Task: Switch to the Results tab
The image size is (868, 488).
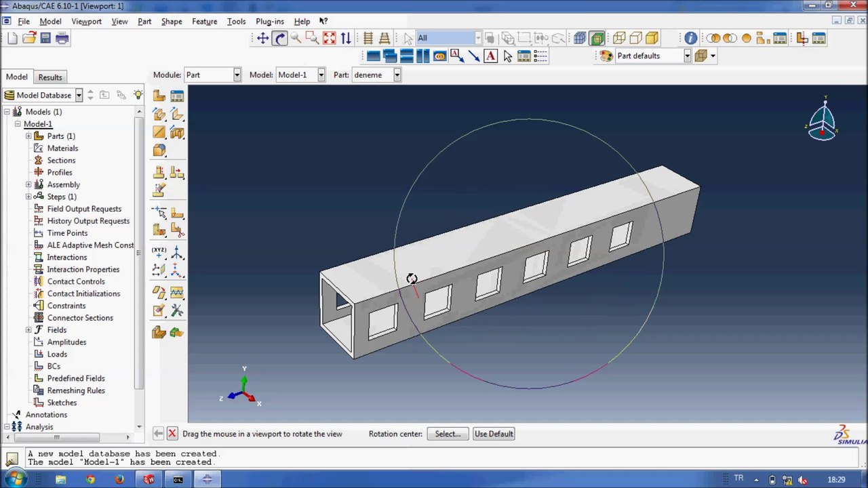Action: (50, 77)
